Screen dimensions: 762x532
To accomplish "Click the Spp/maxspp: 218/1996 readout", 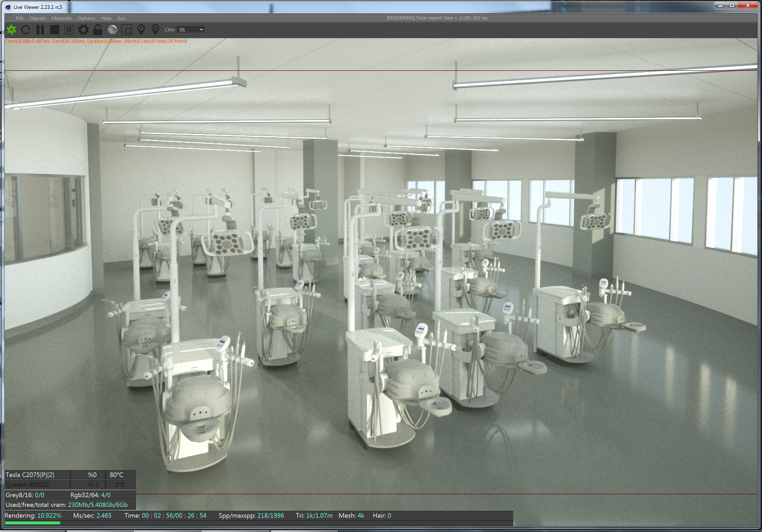I will [x=251, y=515].
